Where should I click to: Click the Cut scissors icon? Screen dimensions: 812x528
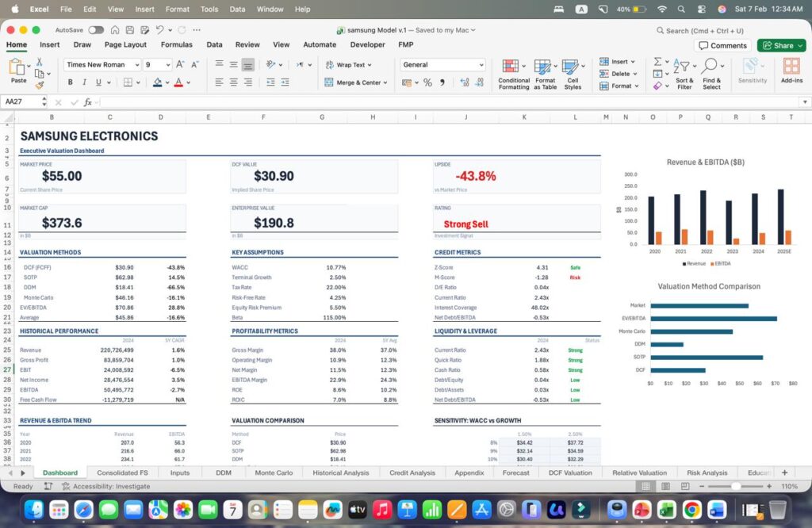click(39, 62)
